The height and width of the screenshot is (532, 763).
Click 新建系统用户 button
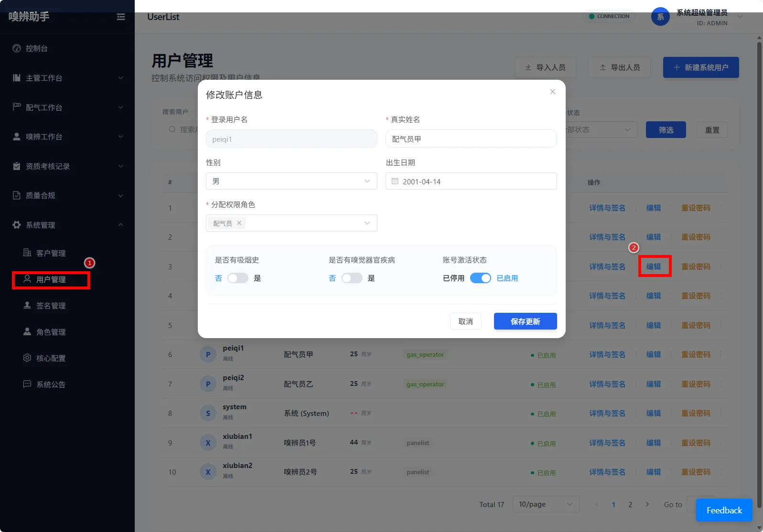point(701,67)
